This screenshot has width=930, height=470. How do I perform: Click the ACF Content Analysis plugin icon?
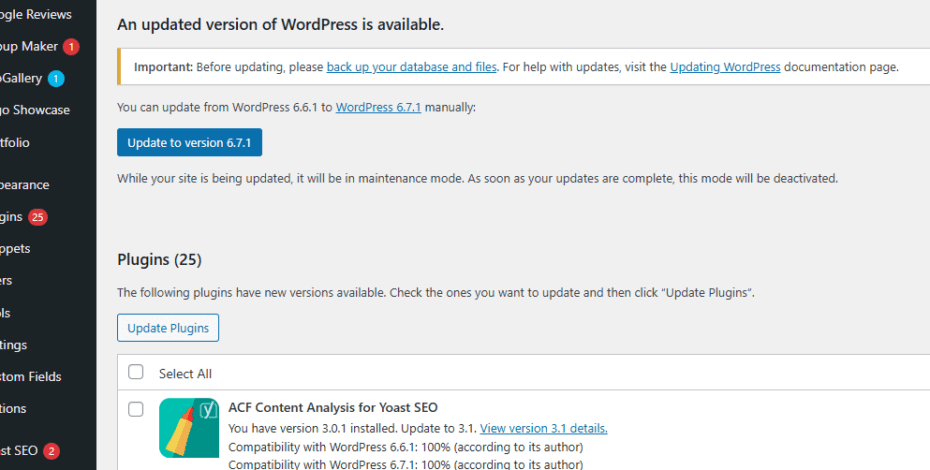coord(189,428)
